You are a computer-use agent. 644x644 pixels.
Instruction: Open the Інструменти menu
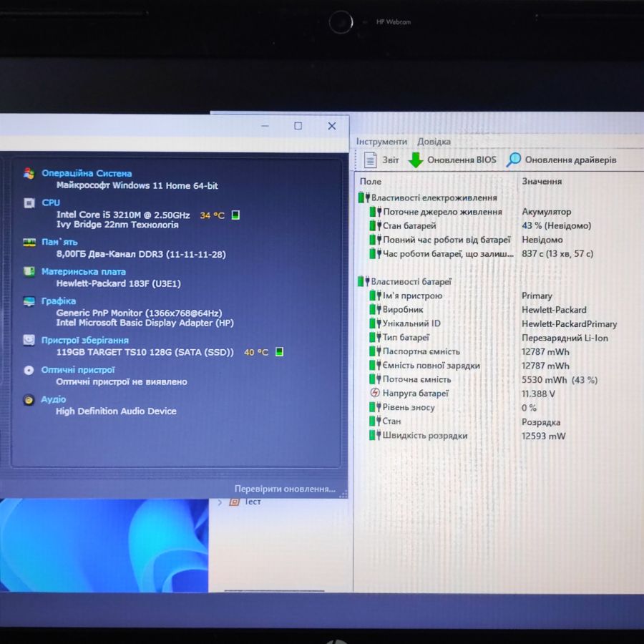pos(381,141)
